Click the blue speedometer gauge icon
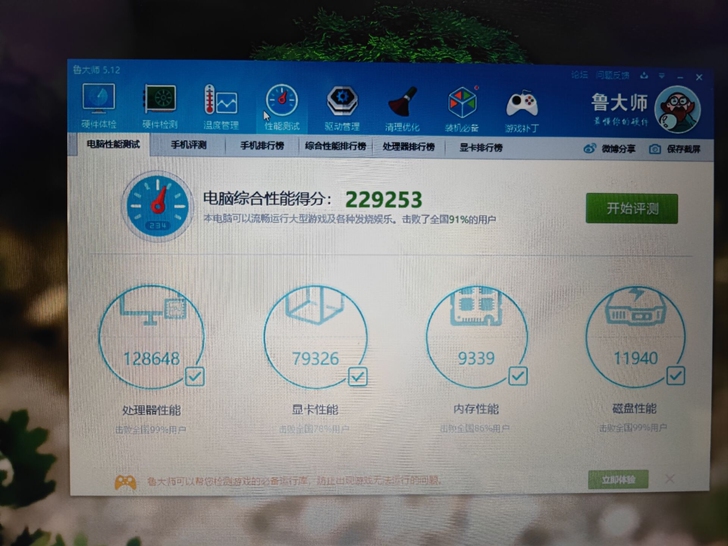Viewport: 728px width, 546px height. pyautogui.click(x=158, y=206)
